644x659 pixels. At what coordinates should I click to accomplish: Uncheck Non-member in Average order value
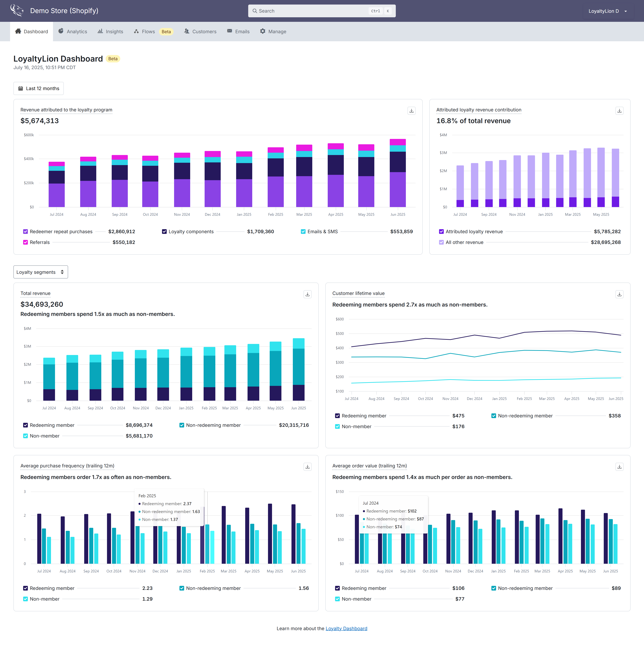[x=337, y=599]
